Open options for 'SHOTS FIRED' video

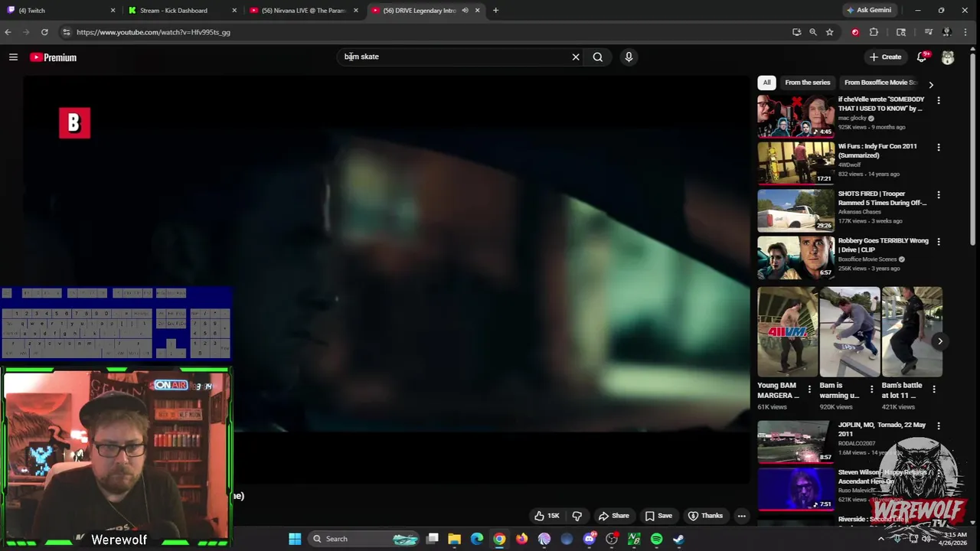939,194
